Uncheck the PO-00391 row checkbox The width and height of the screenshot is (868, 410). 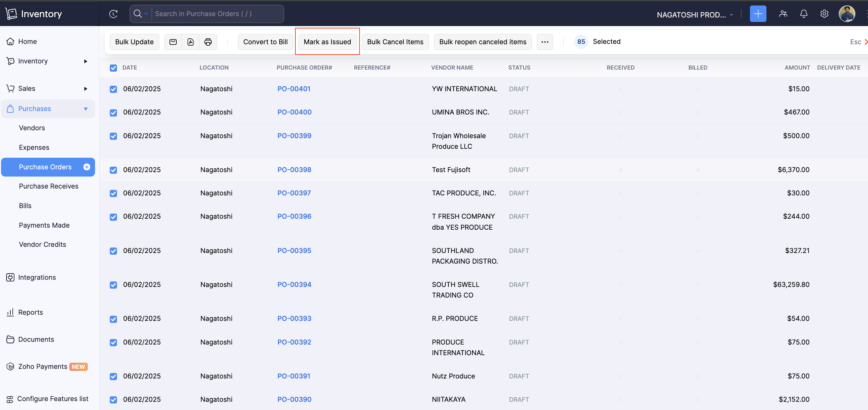click(x=113, y=376)
